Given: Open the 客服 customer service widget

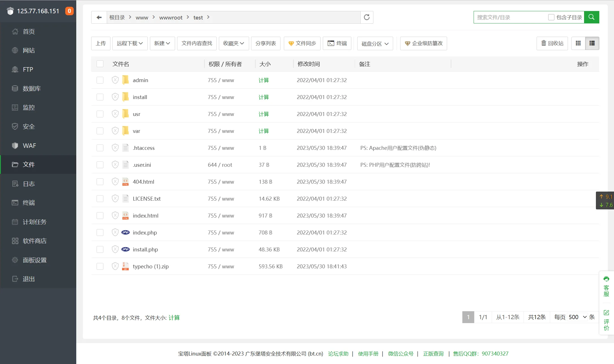Looking at the screenshot, I should point(606,287).
